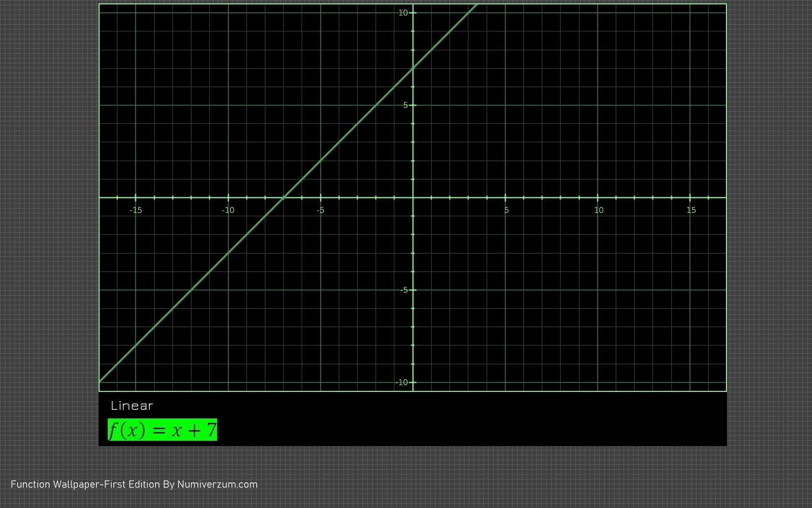Click the -5 label on the y-axis

coord(404,290)
